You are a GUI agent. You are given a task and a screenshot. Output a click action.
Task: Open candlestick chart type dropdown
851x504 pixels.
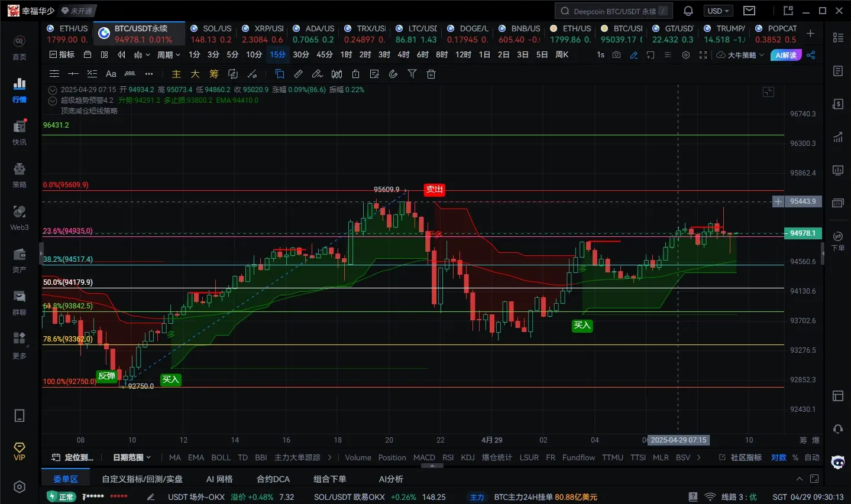(142, 54)
